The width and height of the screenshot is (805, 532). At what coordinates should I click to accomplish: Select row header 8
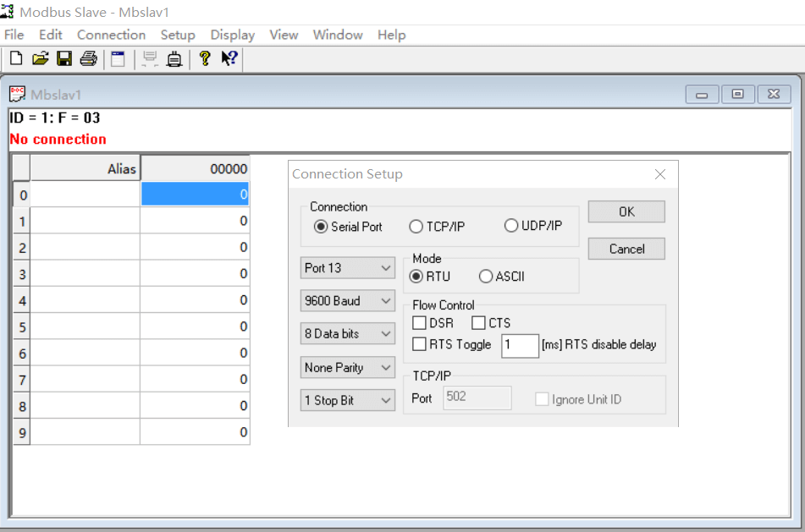click(x=22, y=406)
